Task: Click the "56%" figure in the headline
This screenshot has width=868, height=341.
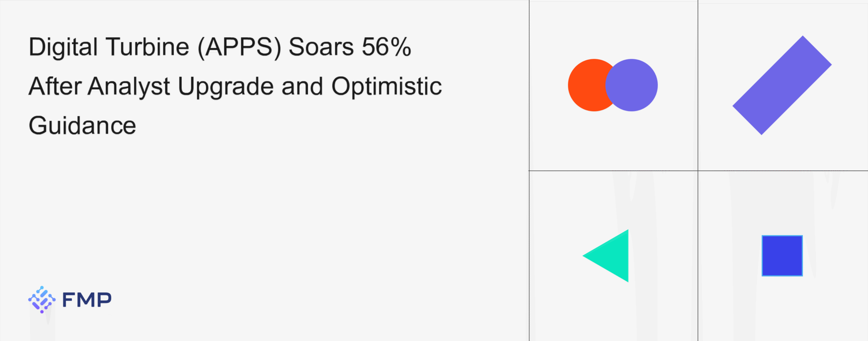Action: coord(386,47)
